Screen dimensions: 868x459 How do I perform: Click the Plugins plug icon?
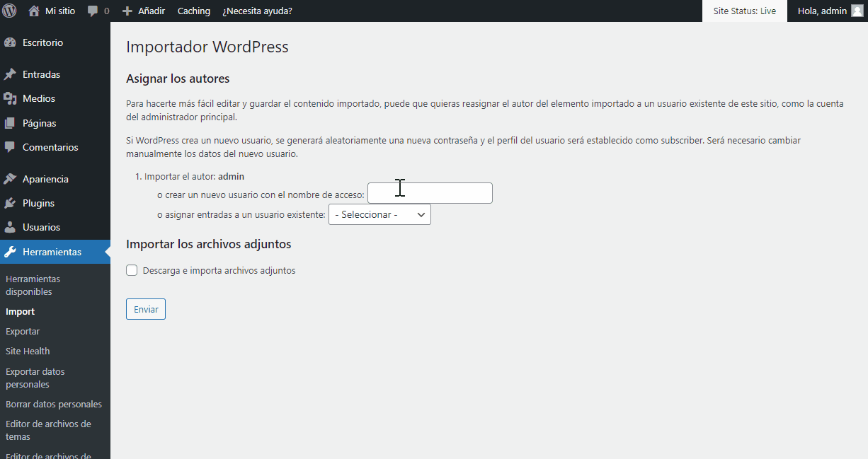click(x=10, y=203)
